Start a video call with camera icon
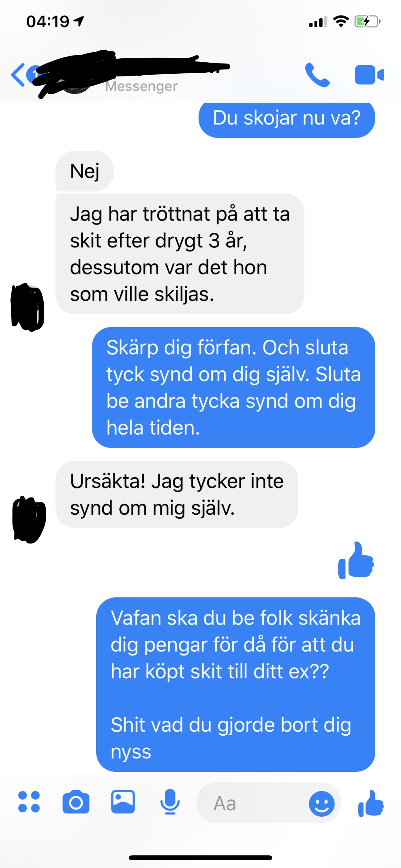Screen dimensions: 401x868 (x=369, y=75)
